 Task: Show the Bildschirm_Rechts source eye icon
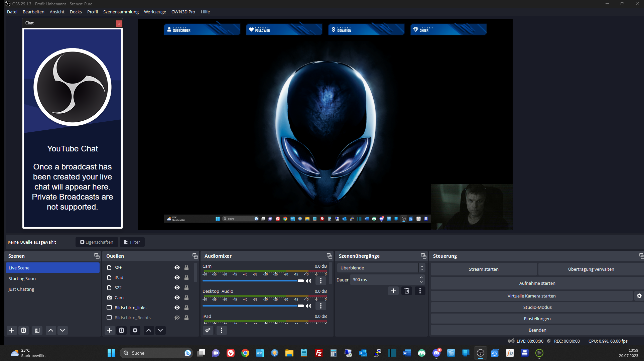coord(177,318)
